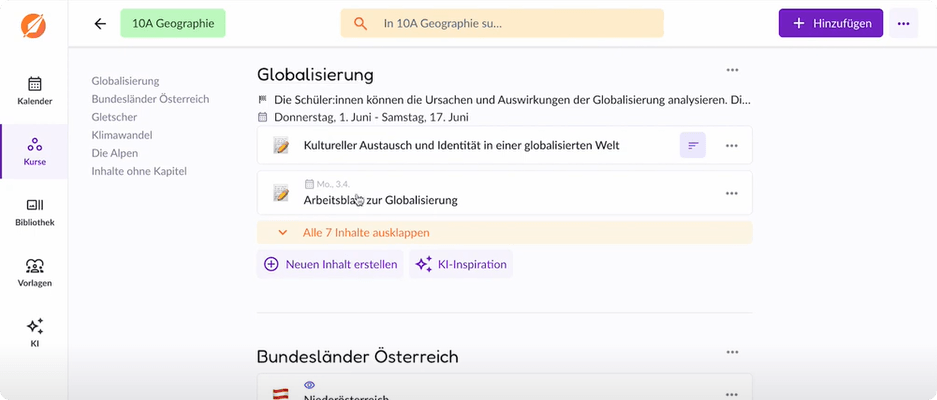Image resolution: width=937 pixels, height=400 pixels.
Task: Open the Vorlagen sidebar section
Action: pos(34,272)
